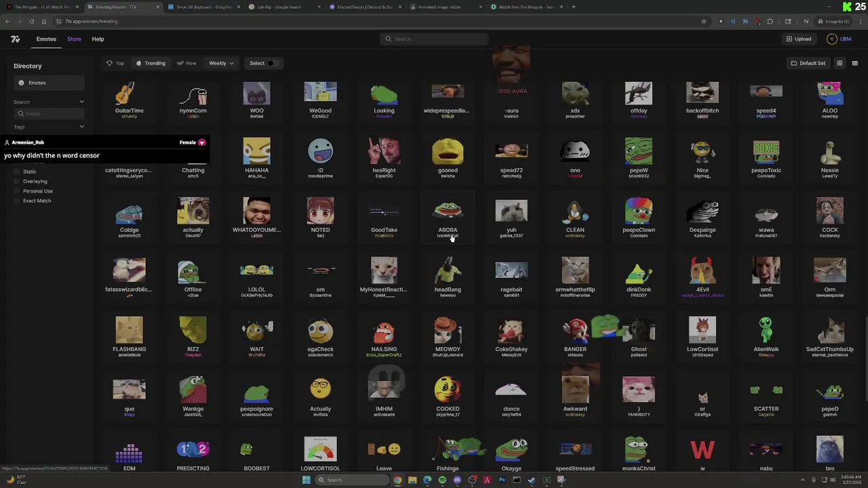The height and width of the screenshot is (488, 868).
Task: Click the browser back arrow
Action: (7, 21)
